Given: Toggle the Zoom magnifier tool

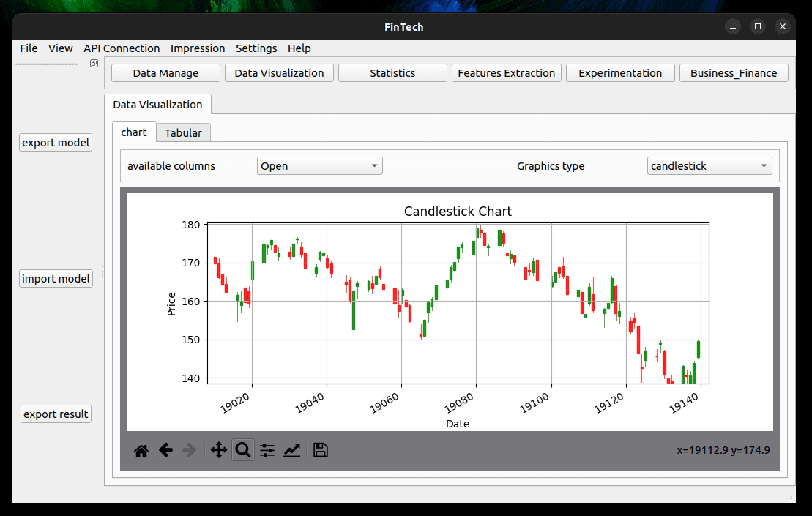Looking at the screenshot, I should pyautogui.click(x=243, y=450).
